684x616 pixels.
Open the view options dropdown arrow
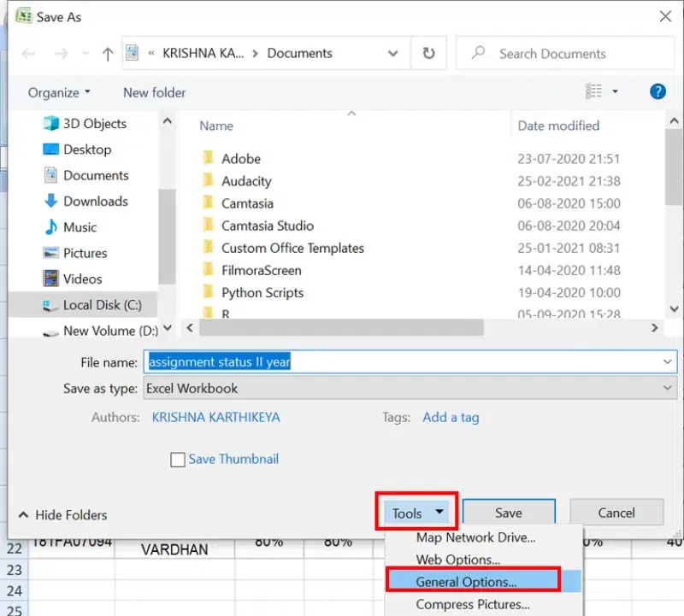[x=615, y=91]
